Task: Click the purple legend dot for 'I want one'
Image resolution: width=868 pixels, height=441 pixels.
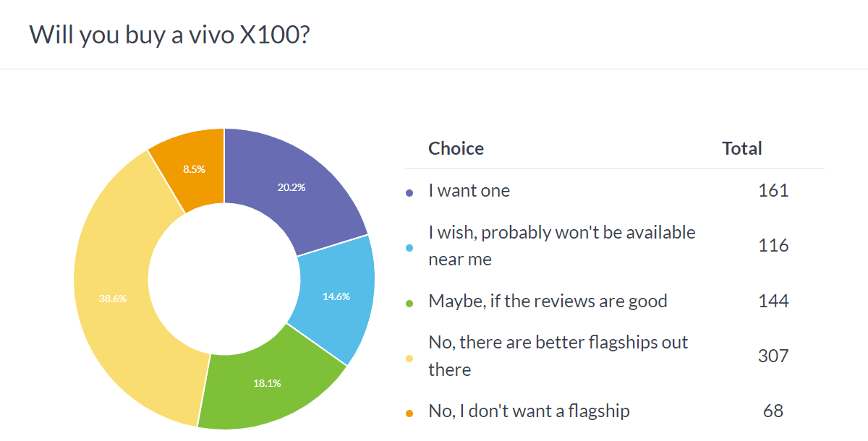Action: tap(409, 192)
